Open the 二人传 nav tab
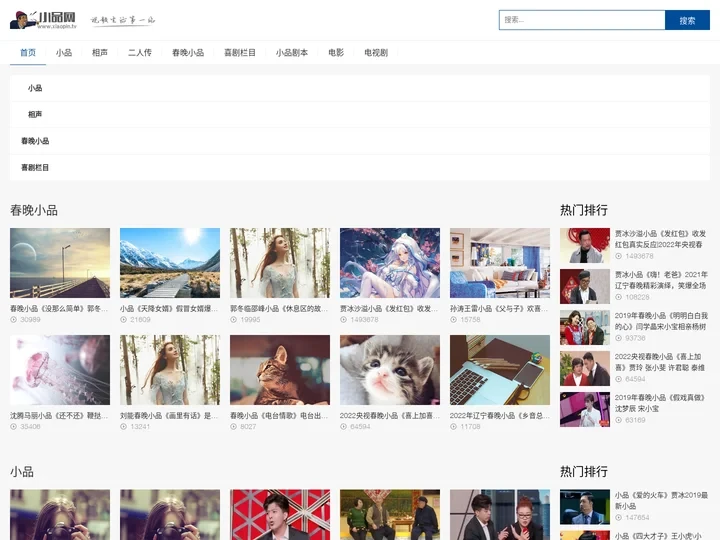The width and height of the screenshot is (720, 540). pos(140,53)
